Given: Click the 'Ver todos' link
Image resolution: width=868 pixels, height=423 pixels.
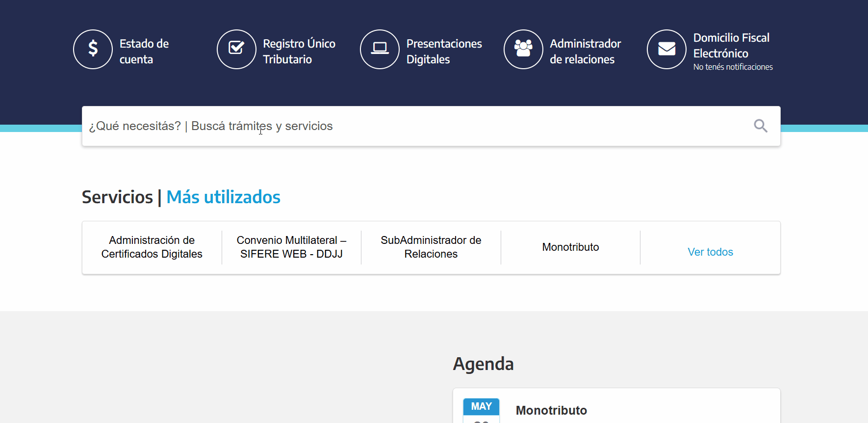Looking at the screenshot, I should [x=710, y=252].
